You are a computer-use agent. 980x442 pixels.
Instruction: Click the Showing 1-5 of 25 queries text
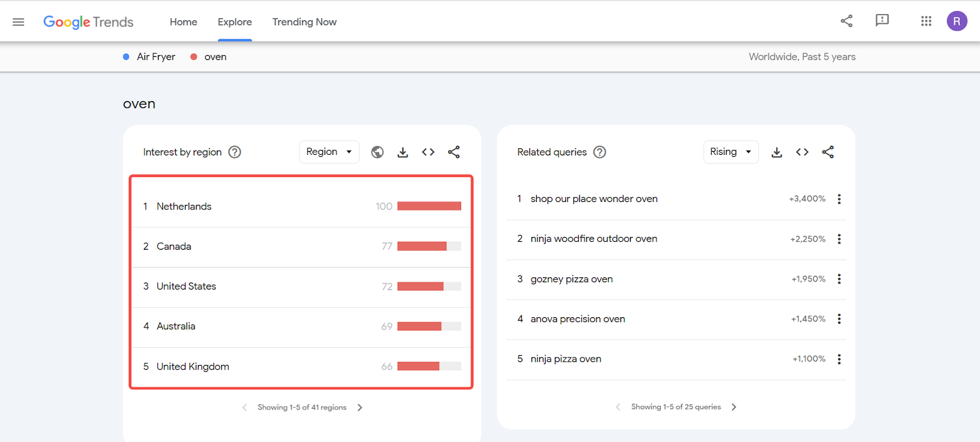point(676,406)
